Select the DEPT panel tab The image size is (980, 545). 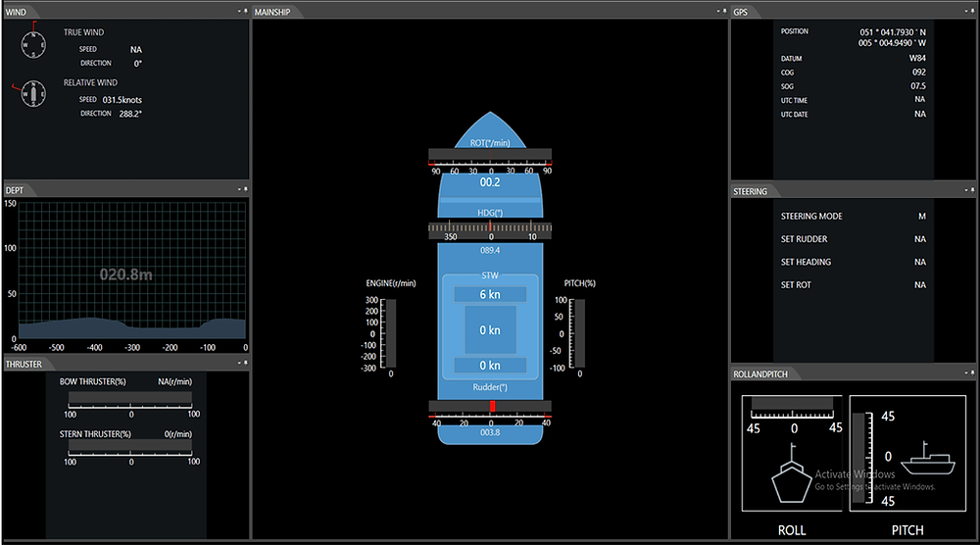click(x=15, y=190)
